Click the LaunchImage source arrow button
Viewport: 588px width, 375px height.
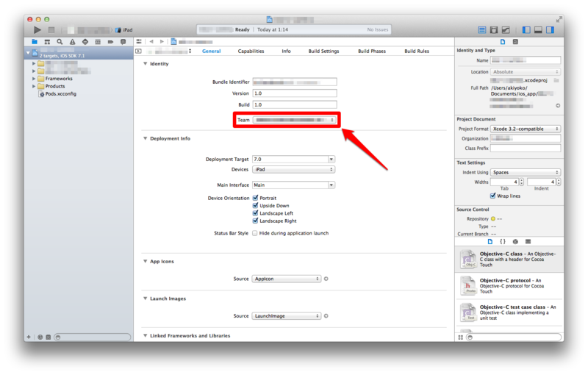tap(326, 315)
